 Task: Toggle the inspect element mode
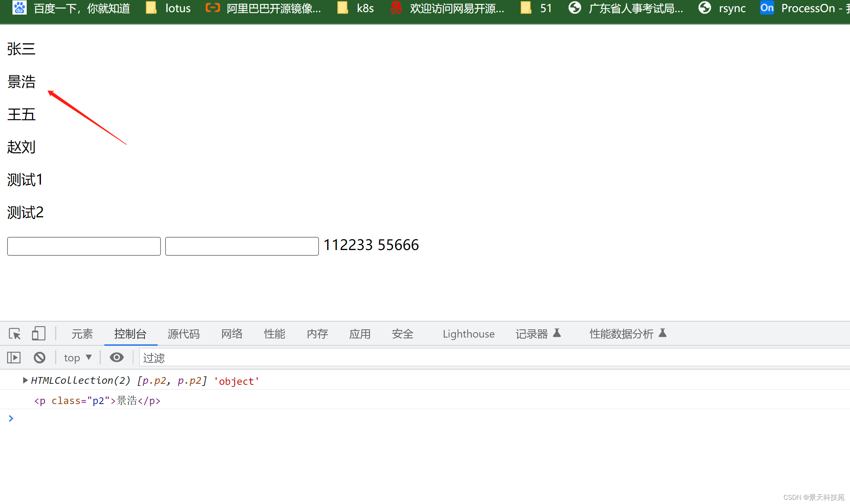(15, 334)
